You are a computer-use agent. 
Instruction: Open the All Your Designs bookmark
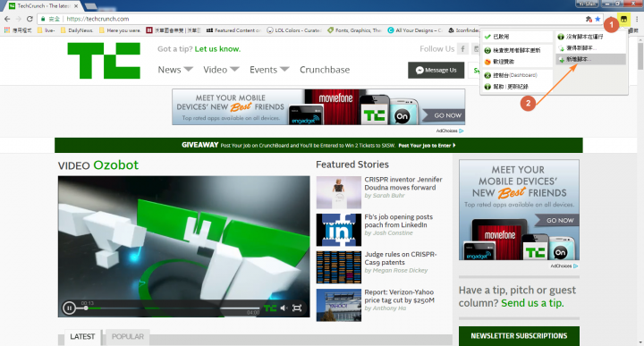(x=415, y=30)
